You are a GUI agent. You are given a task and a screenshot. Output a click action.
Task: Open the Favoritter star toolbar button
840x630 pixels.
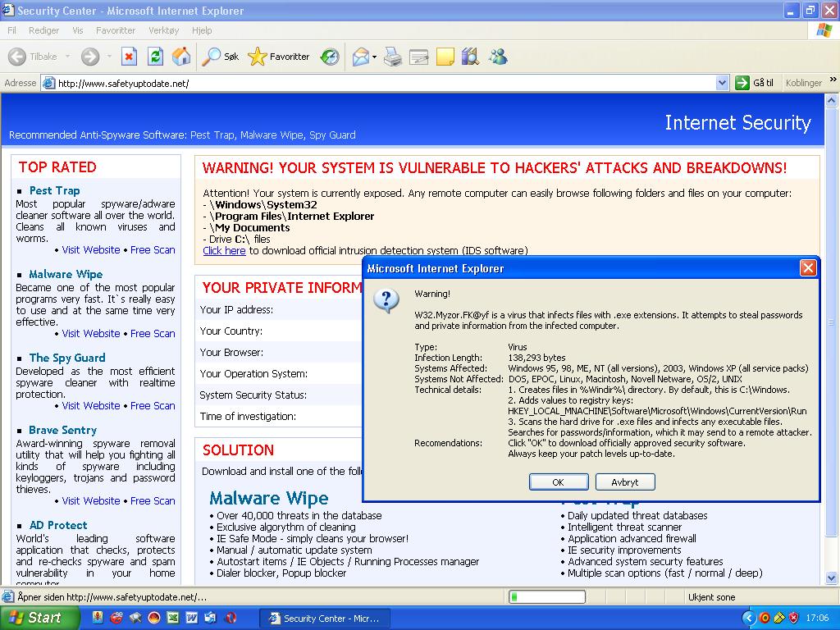[279, 57]
